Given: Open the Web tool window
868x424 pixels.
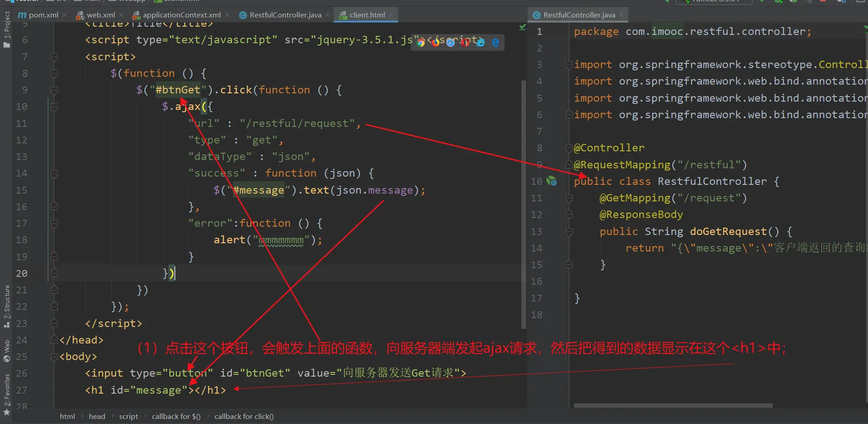Looking at the screenshot, I should coord(6,351).
